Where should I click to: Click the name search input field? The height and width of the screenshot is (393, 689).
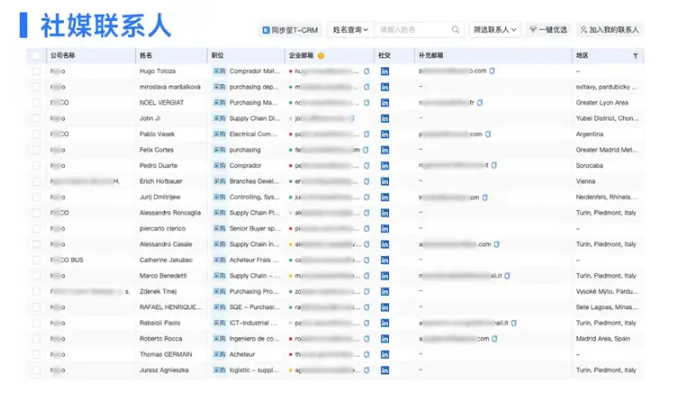tap(413, 29)
